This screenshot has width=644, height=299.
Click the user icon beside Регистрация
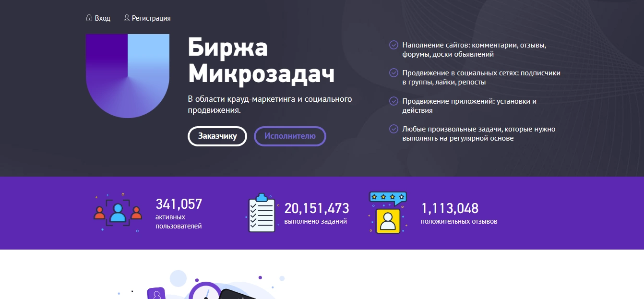point(127,18)
